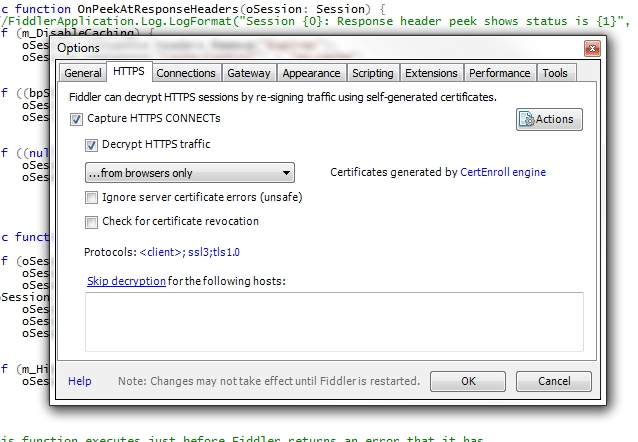Viewport: 638px width, 442px height.
Task: Open the Gateway tab
Action: click(x=249, y=73)
